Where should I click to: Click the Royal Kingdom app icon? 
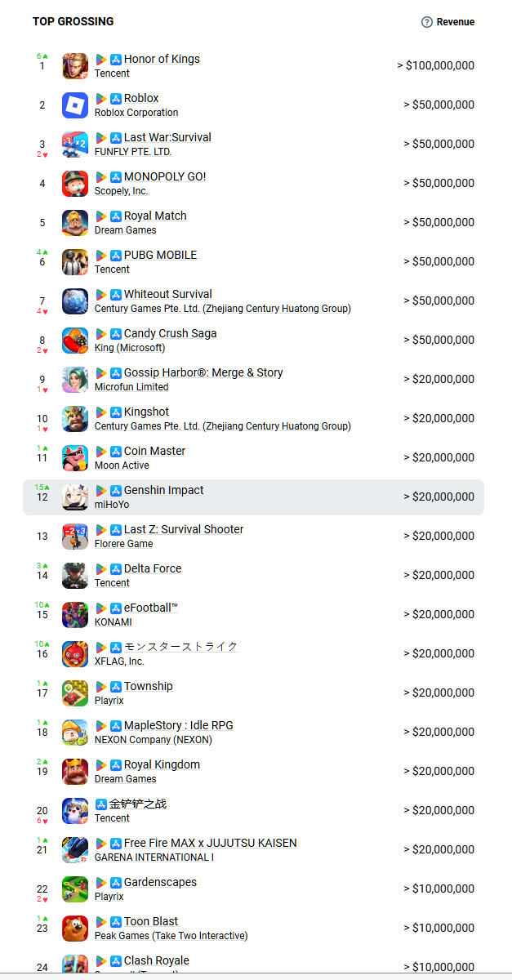pos(75,772)
